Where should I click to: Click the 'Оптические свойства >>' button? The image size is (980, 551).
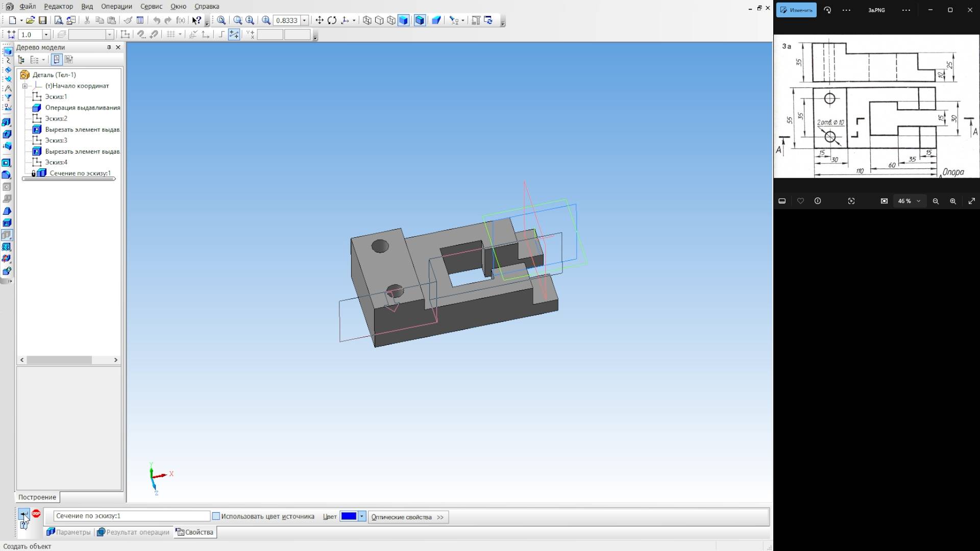408,517
